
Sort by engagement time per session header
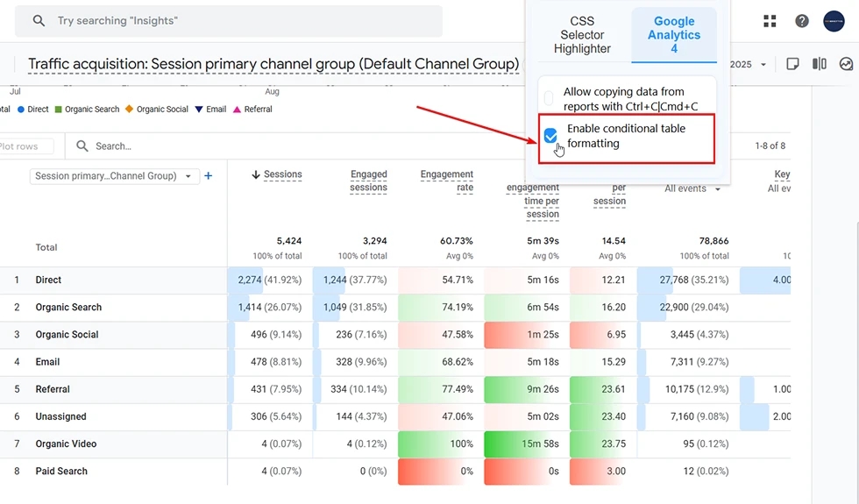pos(533,201)
